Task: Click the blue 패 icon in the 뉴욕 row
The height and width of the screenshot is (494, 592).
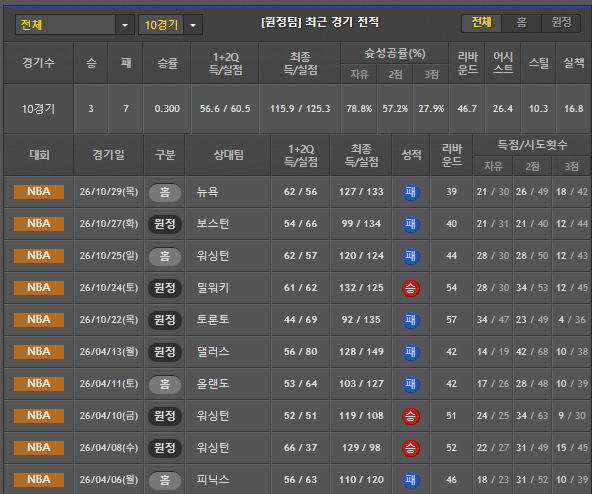Action: click(411, 192)
